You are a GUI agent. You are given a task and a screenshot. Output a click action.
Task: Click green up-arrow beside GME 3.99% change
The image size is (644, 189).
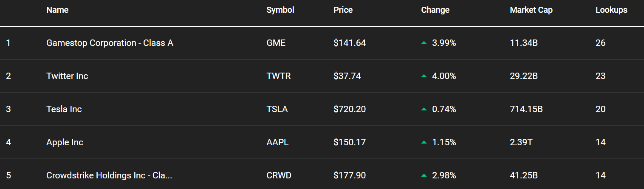point(424,43)
